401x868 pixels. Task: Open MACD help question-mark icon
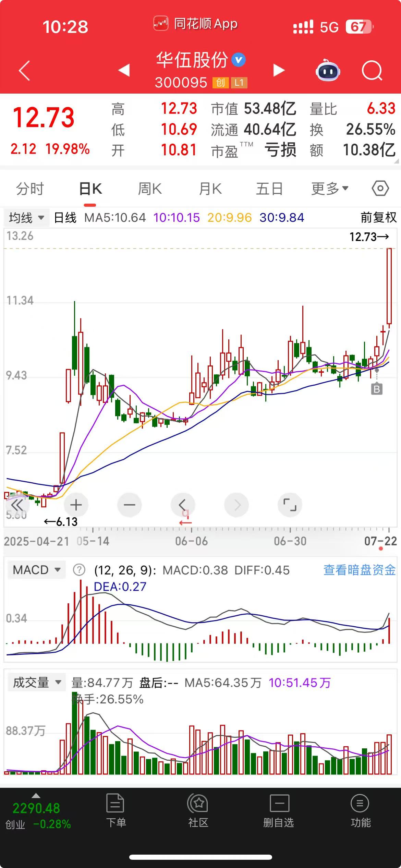[x=79, y=570]
